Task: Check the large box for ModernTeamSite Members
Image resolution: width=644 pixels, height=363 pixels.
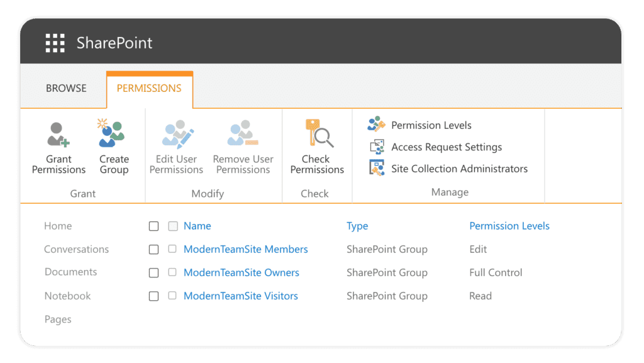Action: [x=153, y=250]
